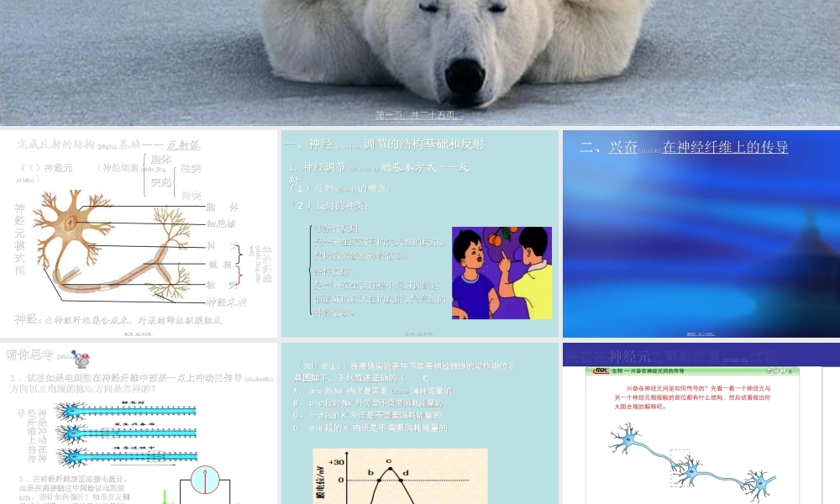Click the close icon of the 兴奋在神经元间的传导 player
This screenshot has width=840, height=504.
pyautogui.click(x=790, y=370)
